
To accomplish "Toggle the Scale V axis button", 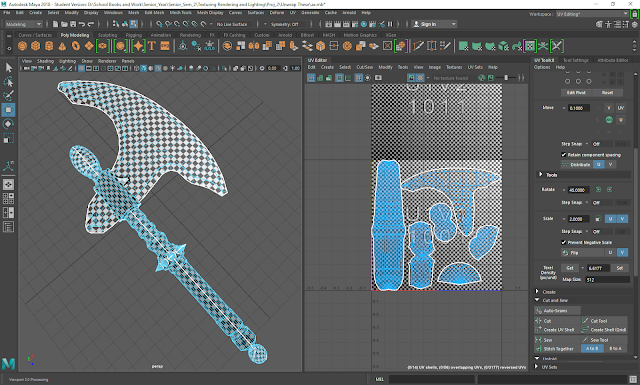I will 622,219.
